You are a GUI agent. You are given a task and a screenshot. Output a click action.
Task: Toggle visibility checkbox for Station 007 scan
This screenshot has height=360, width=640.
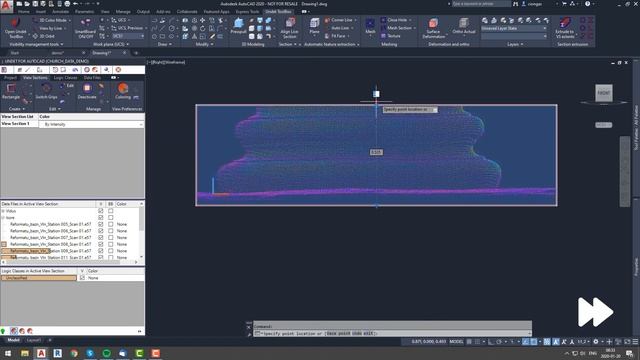[101, 238]
